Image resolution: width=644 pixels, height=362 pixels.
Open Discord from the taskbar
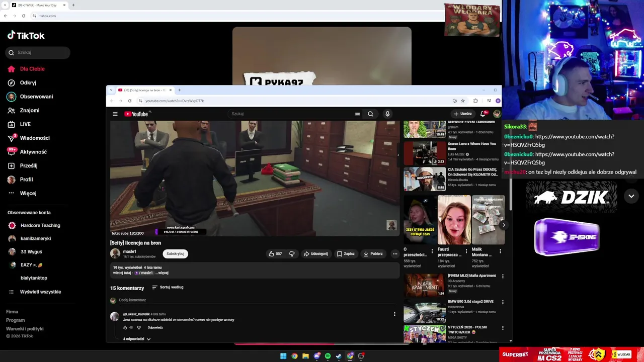tap(316, 356)
